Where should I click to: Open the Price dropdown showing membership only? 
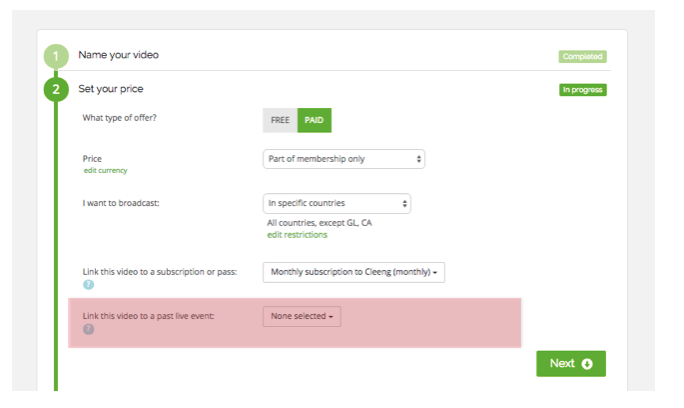click(344, 159)
